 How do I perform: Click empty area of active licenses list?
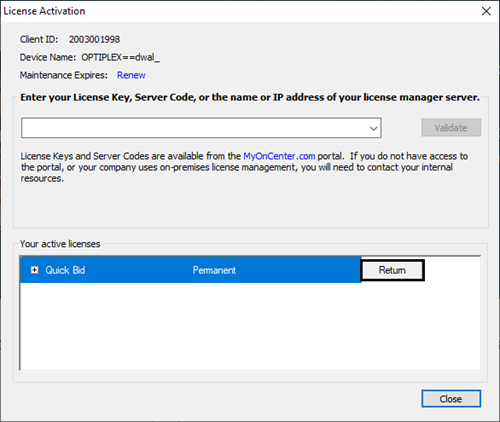250,327
